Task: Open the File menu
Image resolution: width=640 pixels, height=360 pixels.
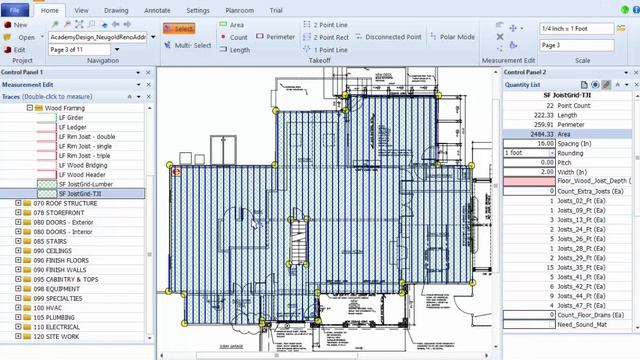Action: 15,10
